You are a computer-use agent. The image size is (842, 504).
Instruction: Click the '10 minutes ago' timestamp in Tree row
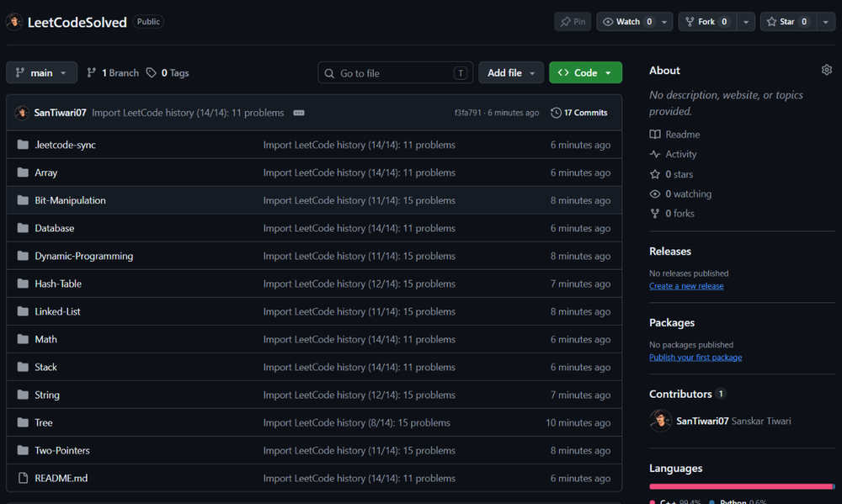578,422
